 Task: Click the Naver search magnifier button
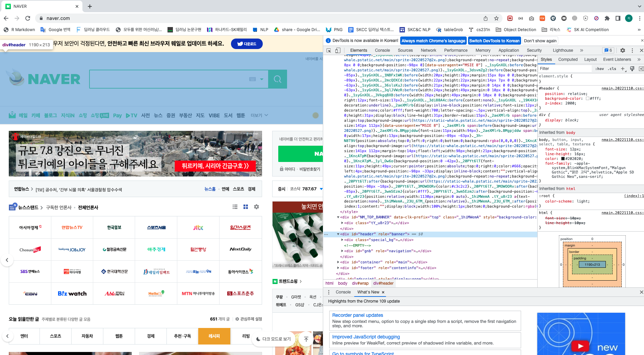278,79
